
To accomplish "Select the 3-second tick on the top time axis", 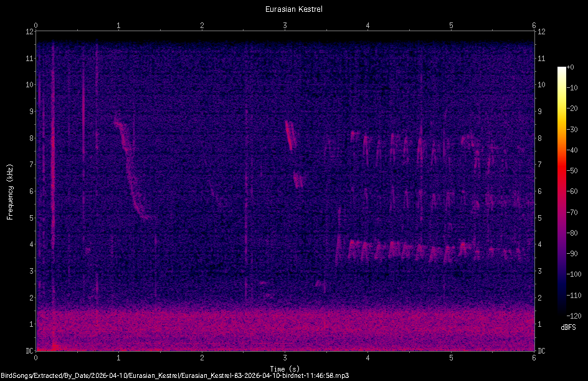I will pos(285,19).
